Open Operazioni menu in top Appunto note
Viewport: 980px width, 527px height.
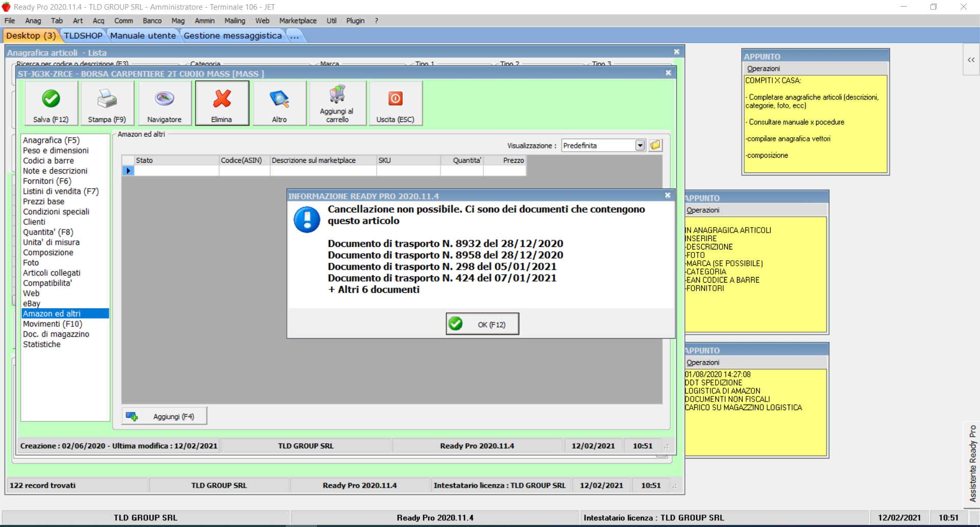764,69
